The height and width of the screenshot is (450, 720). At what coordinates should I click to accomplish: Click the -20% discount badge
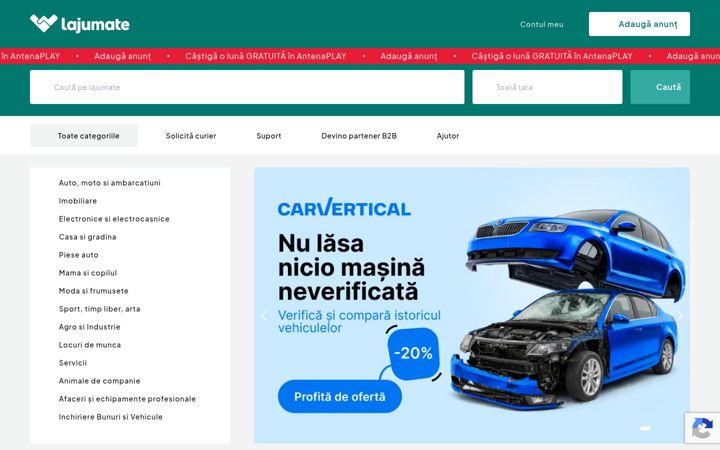[x=413, y=353]
